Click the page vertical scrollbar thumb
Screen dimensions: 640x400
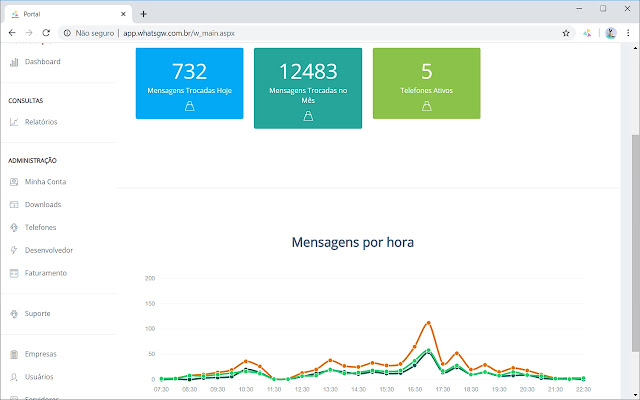(x=636, y=243)
